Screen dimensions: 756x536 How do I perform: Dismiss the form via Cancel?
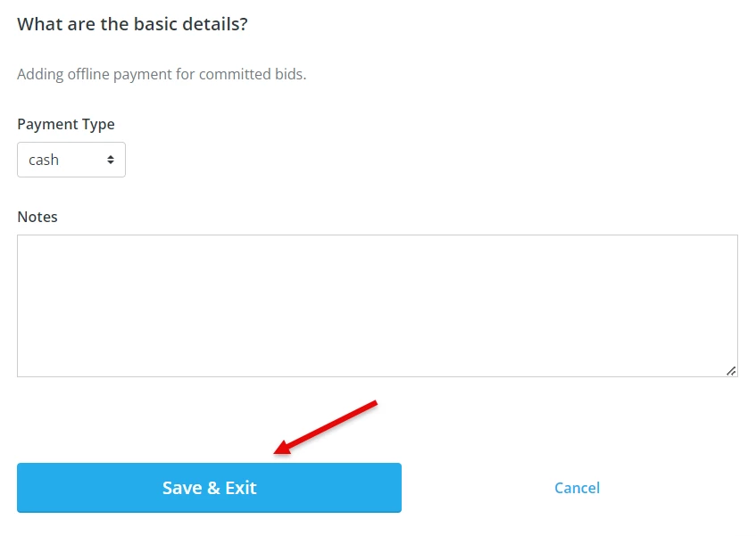click(x=577, y=488)
